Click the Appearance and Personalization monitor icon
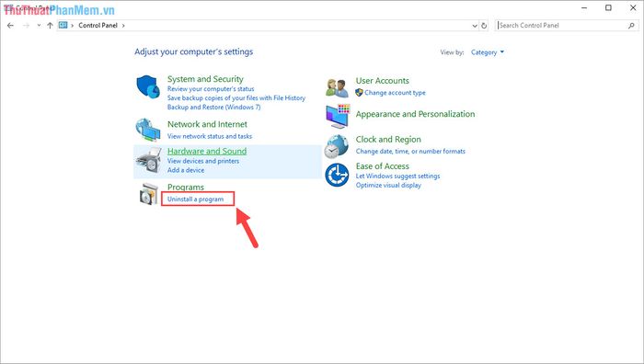This screenshot has width=644, height=364. pos(338,116)
